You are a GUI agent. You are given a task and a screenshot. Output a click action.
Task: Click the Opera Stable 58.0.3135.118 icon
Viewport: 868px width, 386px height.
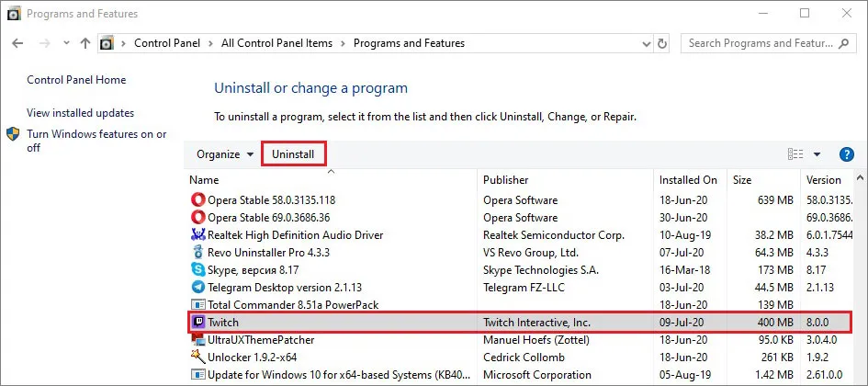point(197,200)
